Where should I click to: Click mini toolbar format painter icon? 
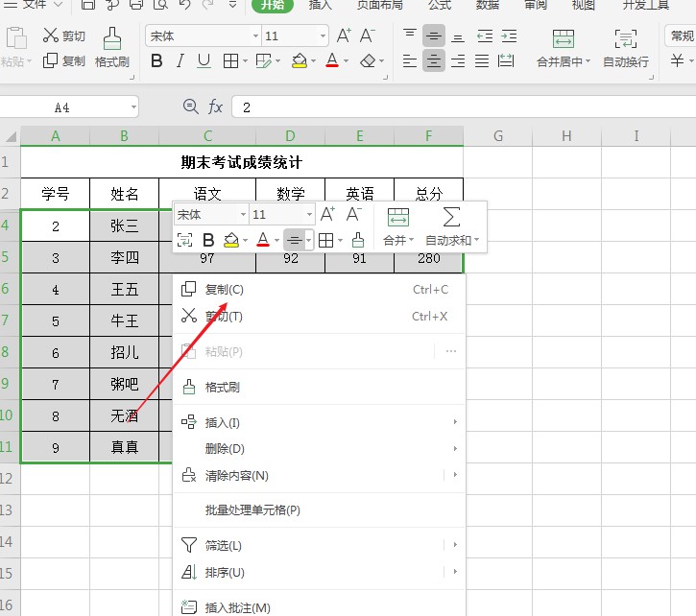point(358,240)
